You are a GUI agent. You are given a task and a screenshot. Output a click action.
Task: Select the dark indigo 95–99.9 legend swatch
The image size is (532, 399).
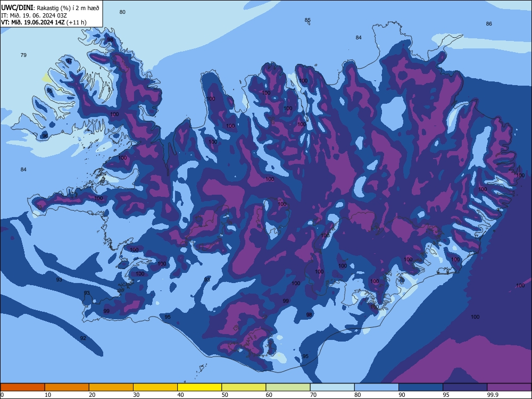tap(465, 387)
